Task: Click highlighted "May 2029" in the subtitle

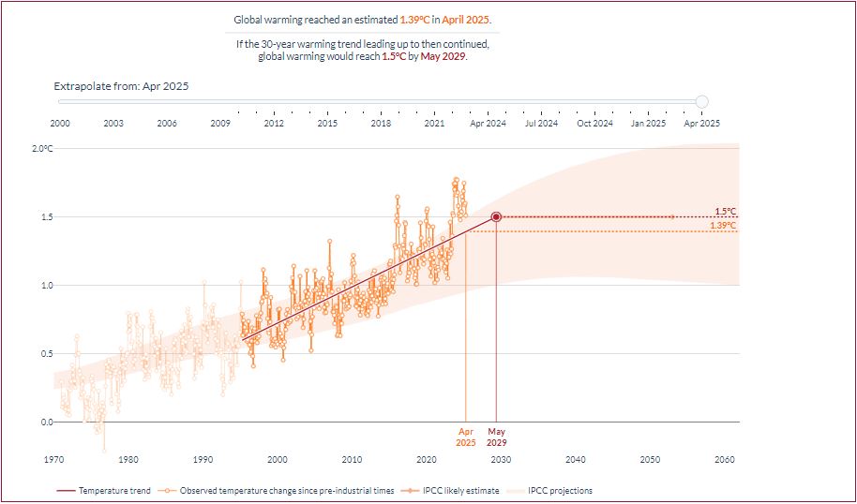Action: 443,56
